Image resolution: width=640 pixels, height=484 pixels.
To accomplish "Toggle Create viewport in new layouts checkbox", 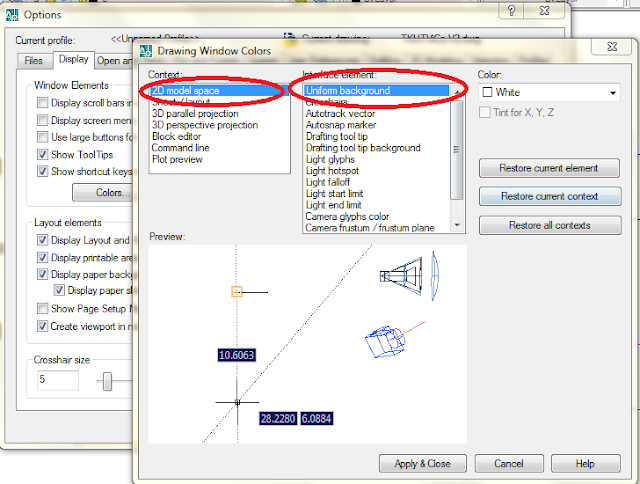I will point(42,326).
